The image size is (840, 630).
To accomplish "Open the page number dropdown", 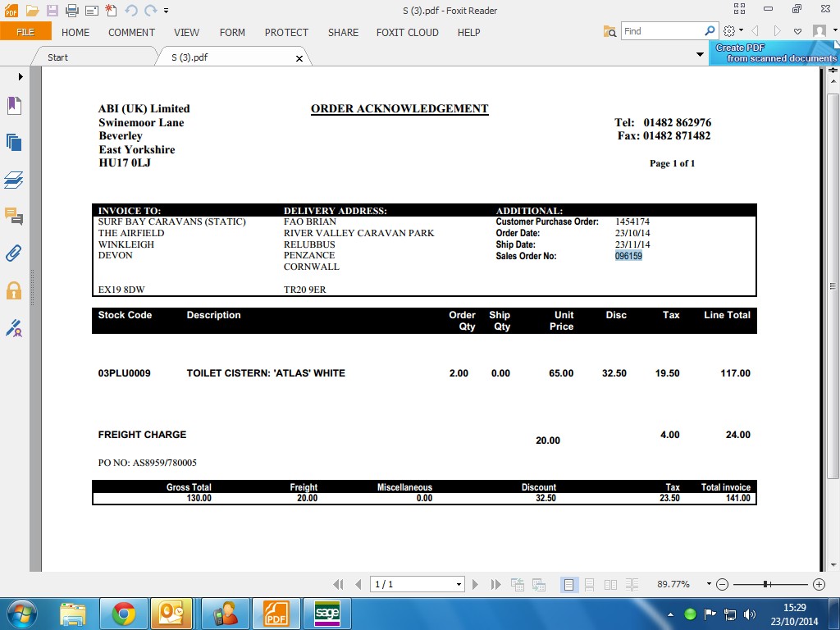I will [x=459, y=584].
